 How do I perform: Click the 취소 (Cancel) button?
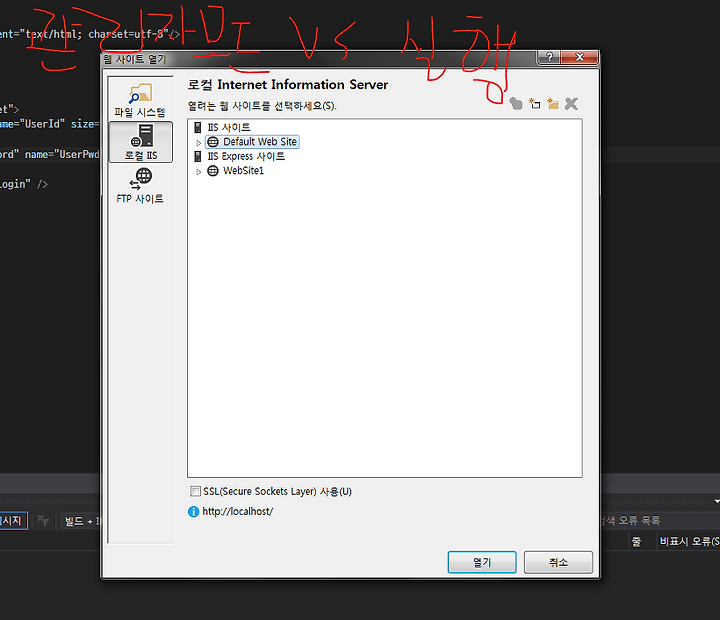[x=558, y=562]
